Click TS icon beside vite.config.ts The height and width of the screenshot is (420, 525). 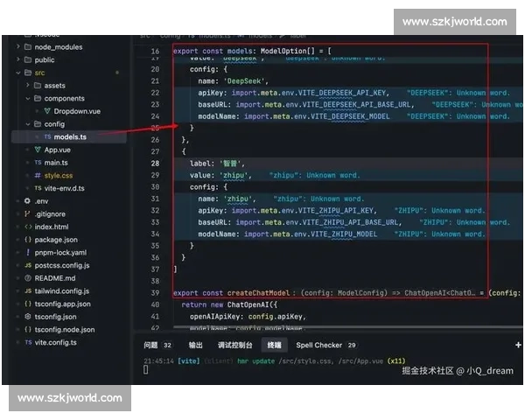[x=28, y=342]
